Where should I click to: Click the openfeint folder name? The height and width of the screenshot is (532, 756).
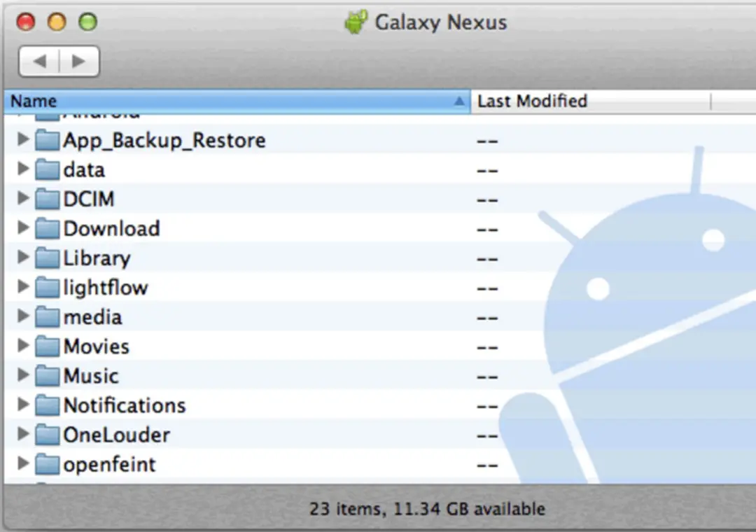pyautogui.click(x=109, y=465)
